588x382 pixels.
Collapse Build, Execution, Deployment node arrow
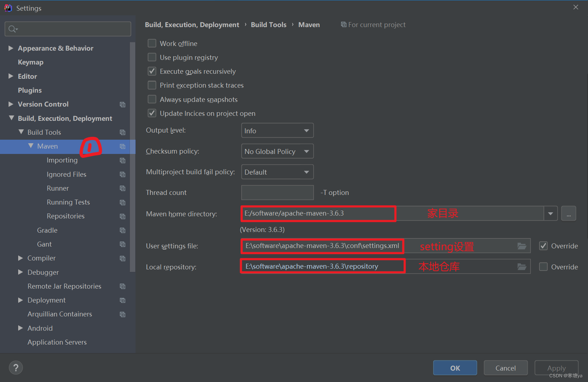[x=11, y=118]
